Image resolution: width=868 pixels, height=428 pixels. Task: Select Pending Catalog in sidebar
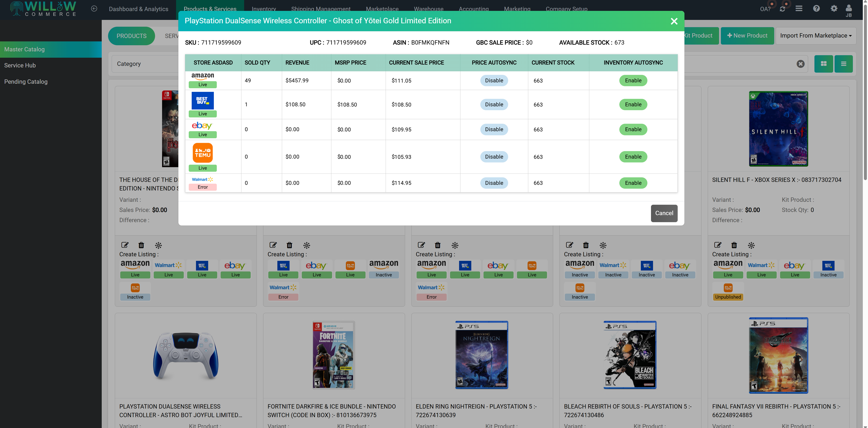click(26, 82)
